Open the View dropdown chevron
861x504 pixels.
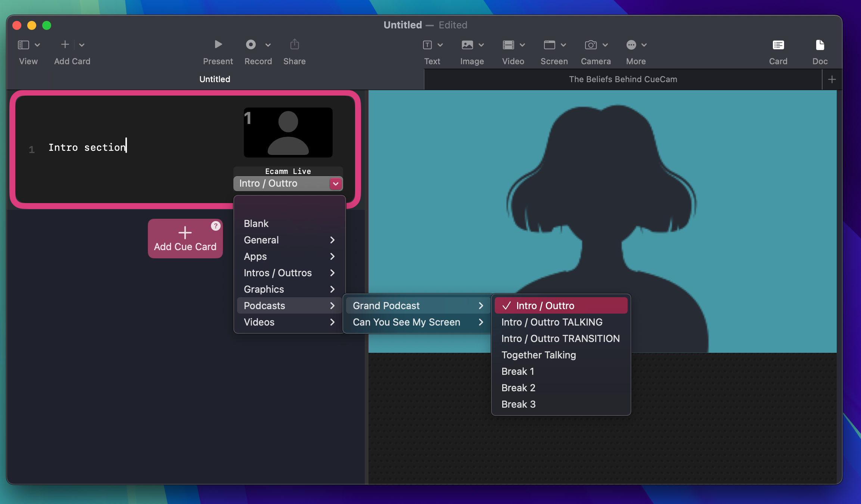[x=37, y=45]
